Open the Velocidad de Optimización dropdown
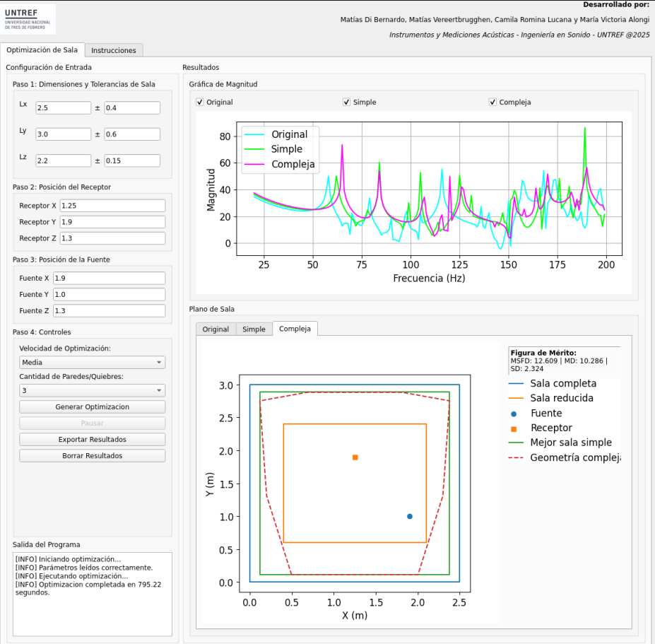655x644 pixels. point(93,363)
